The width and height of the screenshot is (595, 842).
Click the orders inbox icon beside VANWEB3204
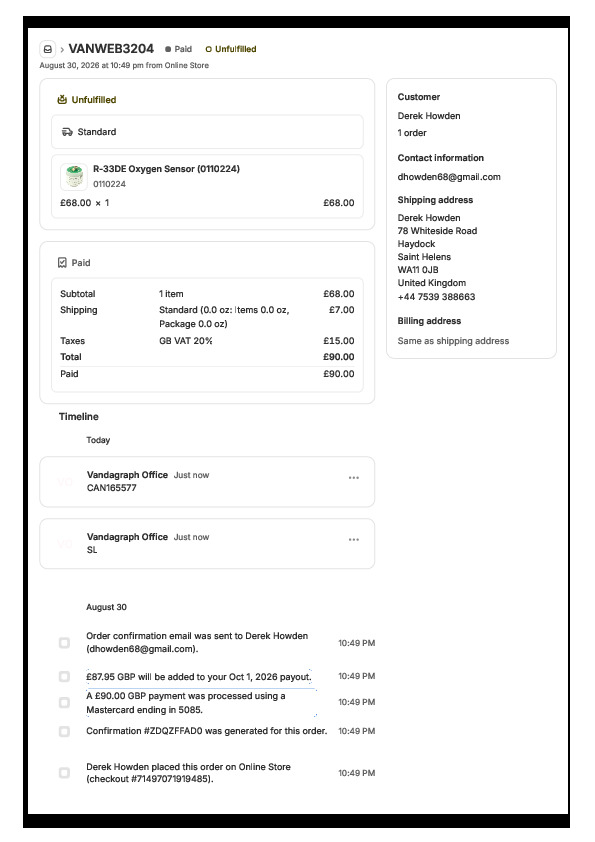click(48, 49)
